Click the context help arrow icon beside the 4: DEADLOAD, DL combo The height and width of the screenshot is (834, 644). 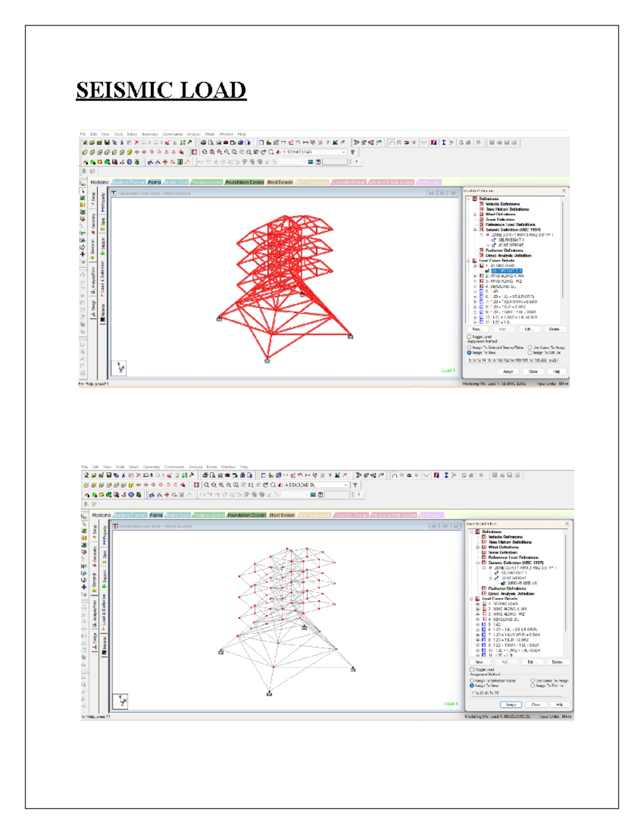355,485
